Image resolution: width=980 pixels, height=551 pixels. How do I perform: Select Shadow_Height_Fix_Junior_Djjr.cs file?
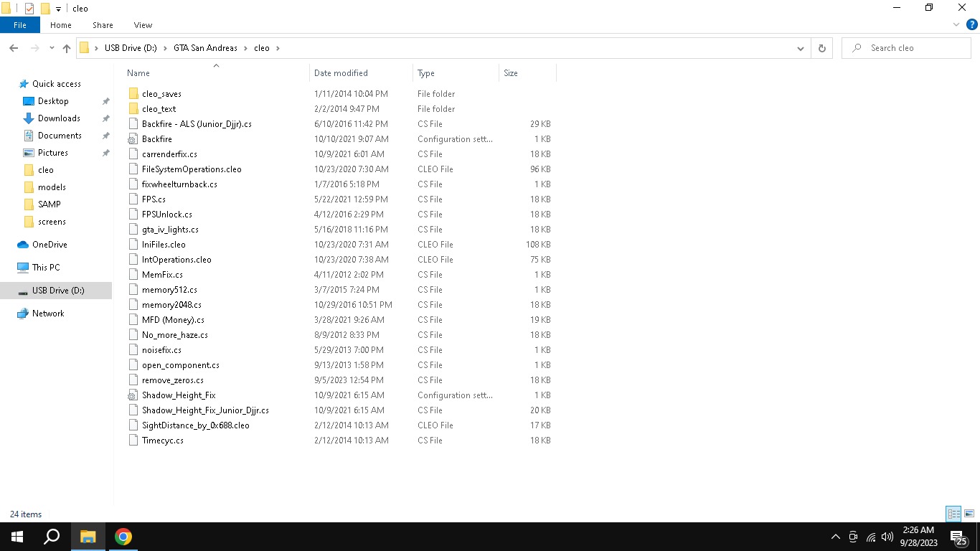(x=205, y=410)
